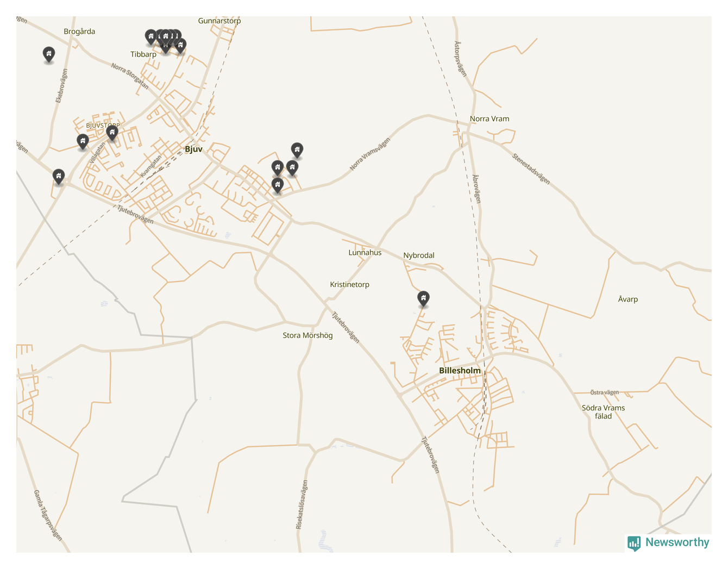
Task: Select the leftmost house marker above Tibbarp
Action: click(x=151, y=37)
